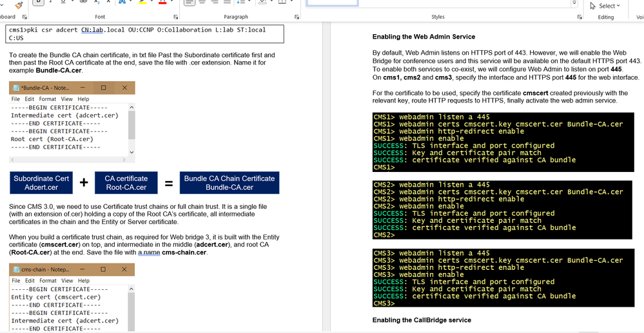Screen dimensions: 644x333
Task: Click the underlined 'CN:lab' text in command
Action: pos(92,30)
